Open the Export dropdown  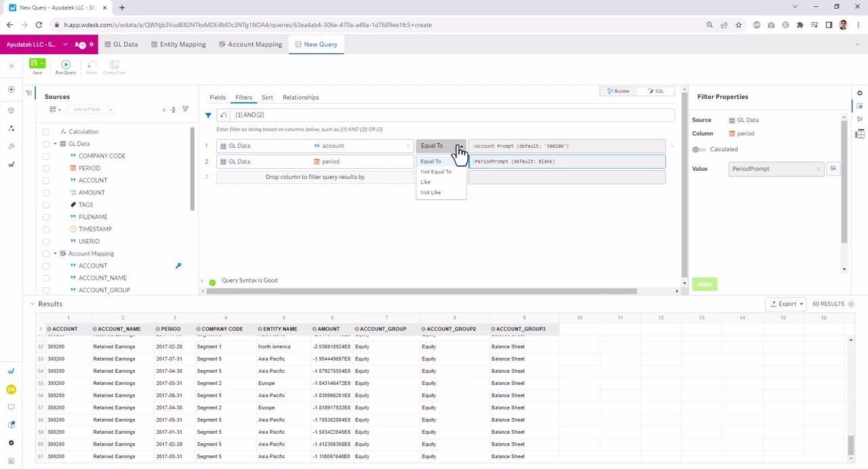click(785, 304)
